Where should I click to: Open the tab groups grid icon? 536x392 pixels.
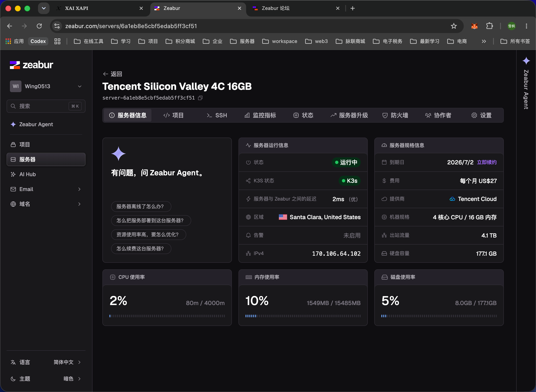(x=57, y=41)
